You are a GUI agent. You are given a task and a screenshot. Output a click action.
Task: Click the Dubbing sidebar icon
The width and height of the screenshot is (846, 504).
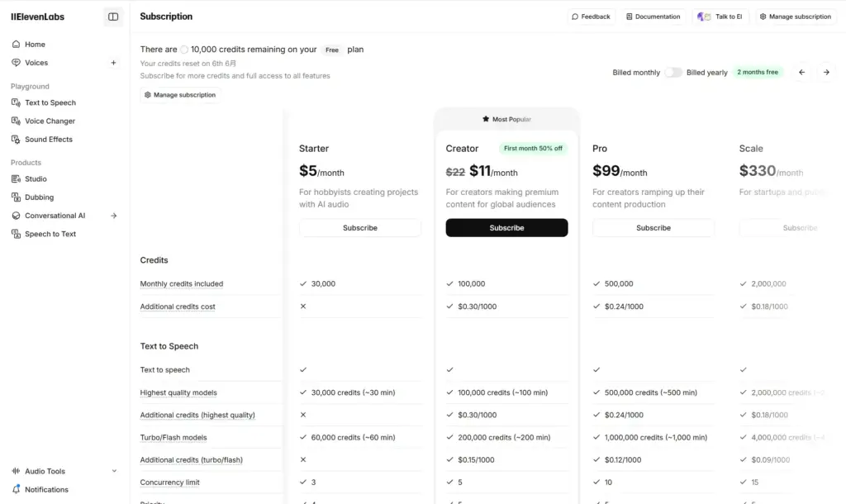click(x=17, y=197)
